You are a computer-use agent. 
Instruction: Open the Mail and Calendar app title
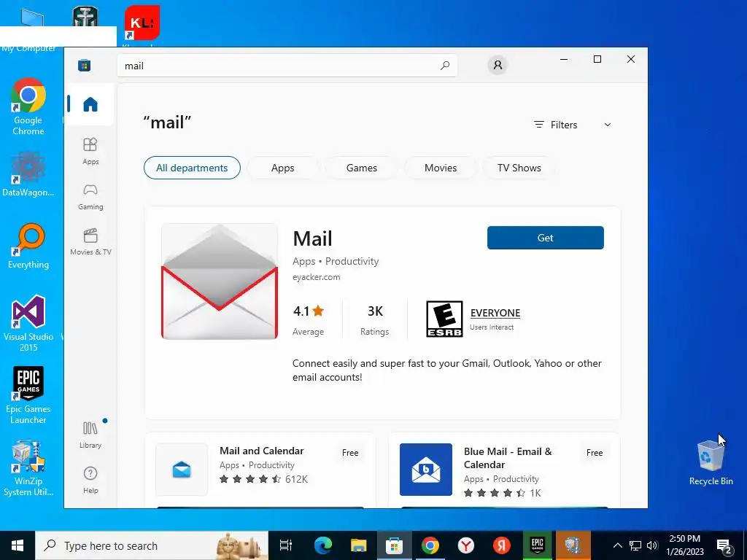(x=262, y=451)
